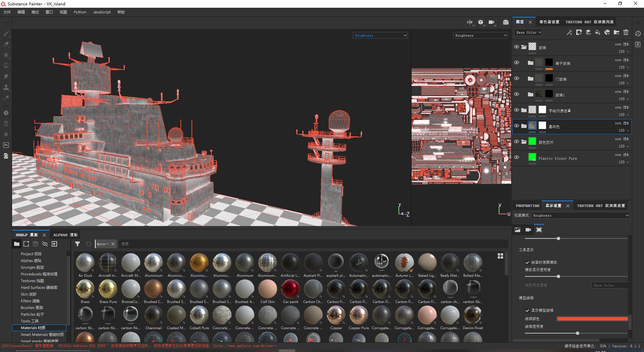Delete layer with the trash icon
Viewport: 644px width, 352px height.
click(x=626, y=32)
